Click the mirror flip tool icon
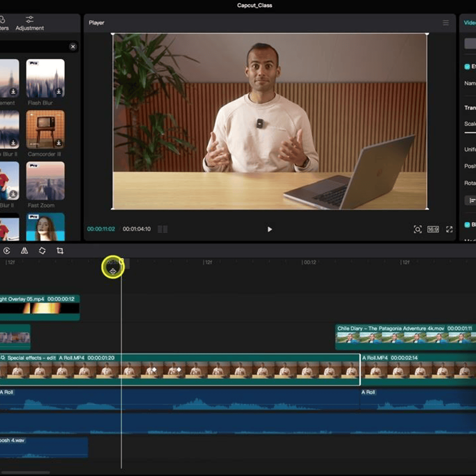The width and height of the screenshot is (476, 476). [x=25, y=251]
